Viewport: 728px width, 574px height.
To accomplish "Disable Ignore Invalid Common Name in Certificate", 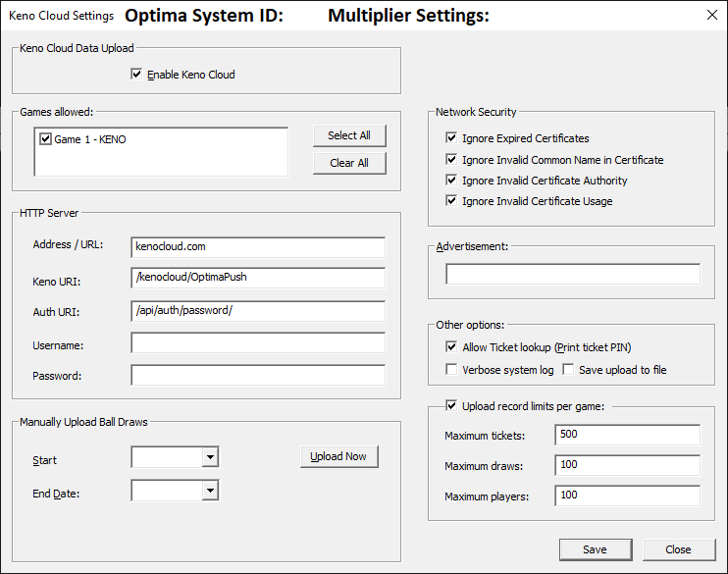I will (452, 160).
